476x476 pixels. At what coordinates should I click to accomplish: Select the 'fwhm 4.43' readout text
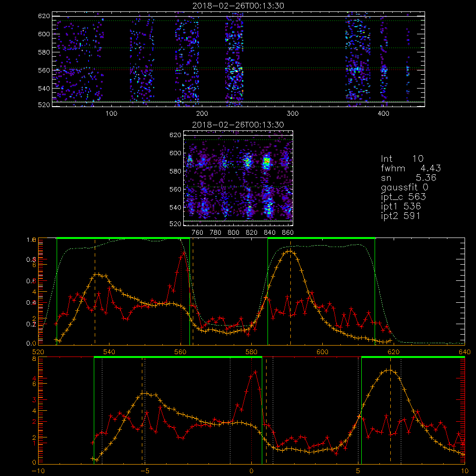[x=411, y=168]
